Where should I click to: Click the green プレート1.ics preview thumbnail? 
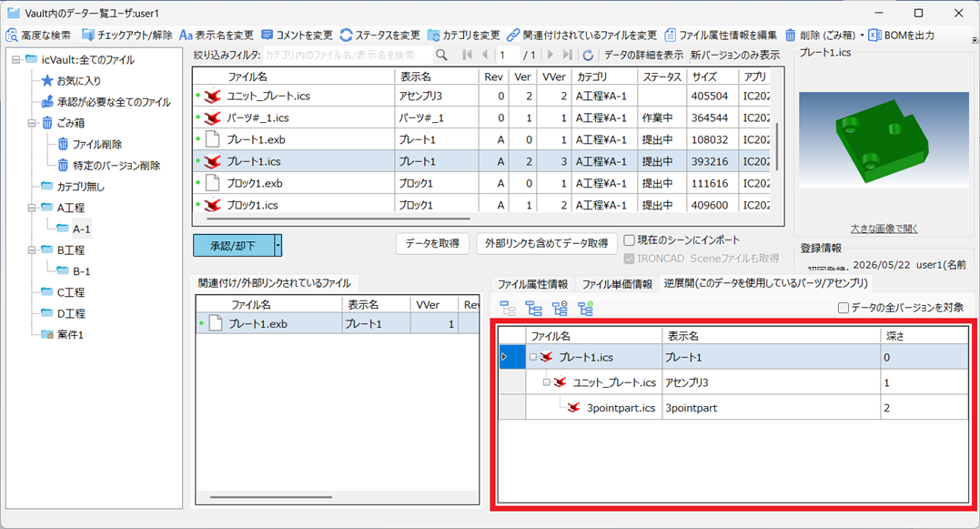point(884,140)
